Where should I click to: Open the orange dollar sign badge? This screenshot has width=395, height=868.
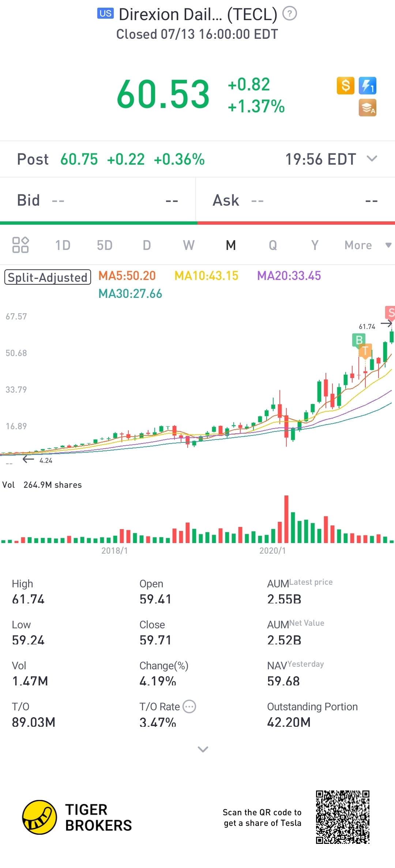click(346, 86)
